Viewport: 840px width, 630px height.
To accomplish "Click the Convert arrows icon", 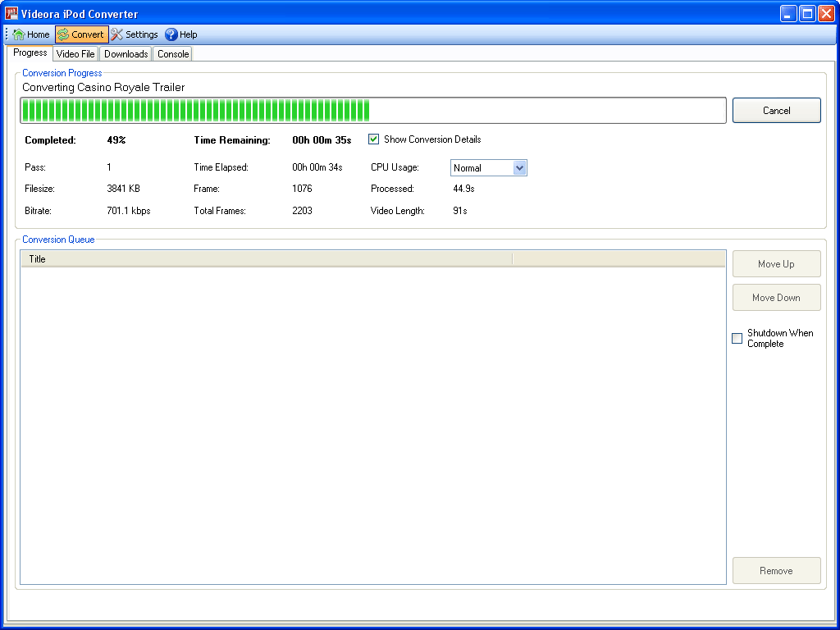I will click(63, 34).
